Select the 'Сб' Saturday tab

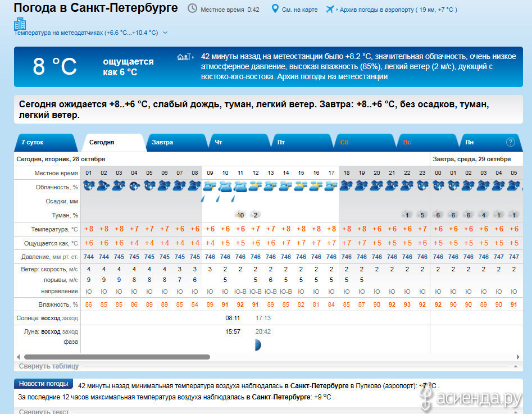344,143
